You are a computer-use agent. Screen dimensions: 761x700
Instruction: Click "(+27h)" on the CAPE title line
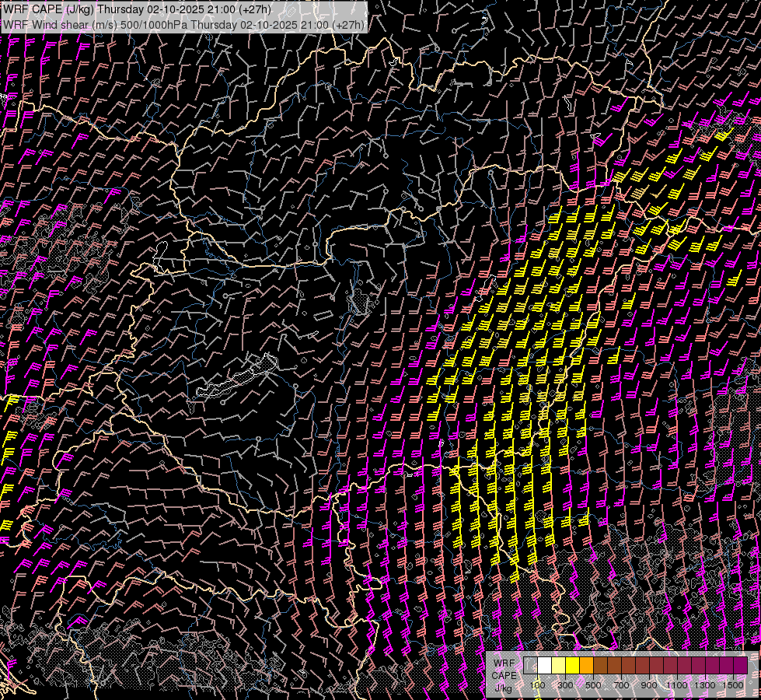click(253, 9)
